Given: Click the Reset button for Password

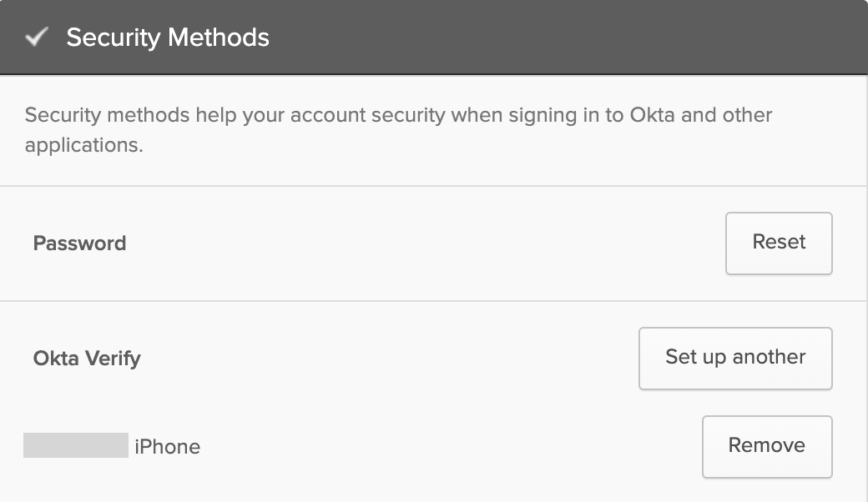Looking at the screenshot, I should pos(779,243).
